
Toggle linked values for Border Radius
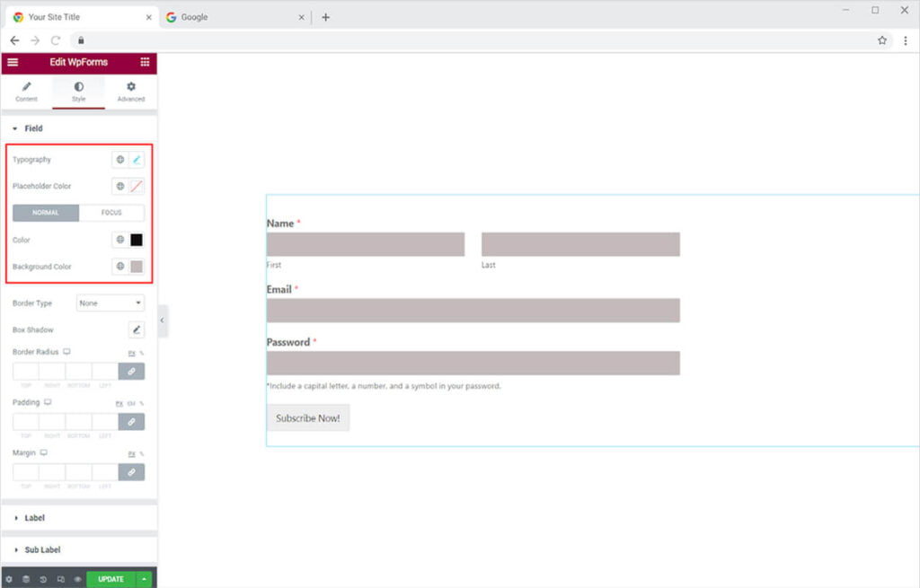[131, 371]
